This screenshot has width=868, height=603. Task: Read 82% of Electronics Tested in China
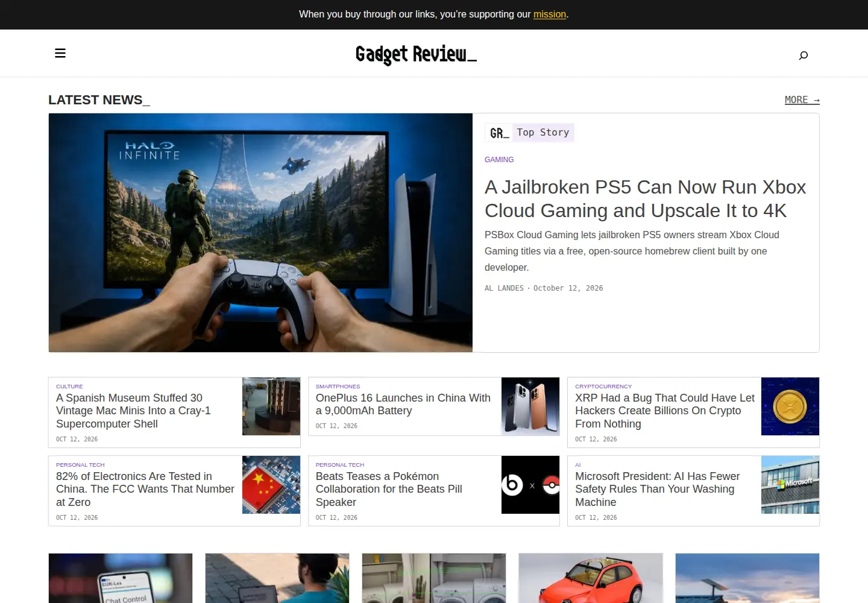pyautogui.click(x=145, y=489)
